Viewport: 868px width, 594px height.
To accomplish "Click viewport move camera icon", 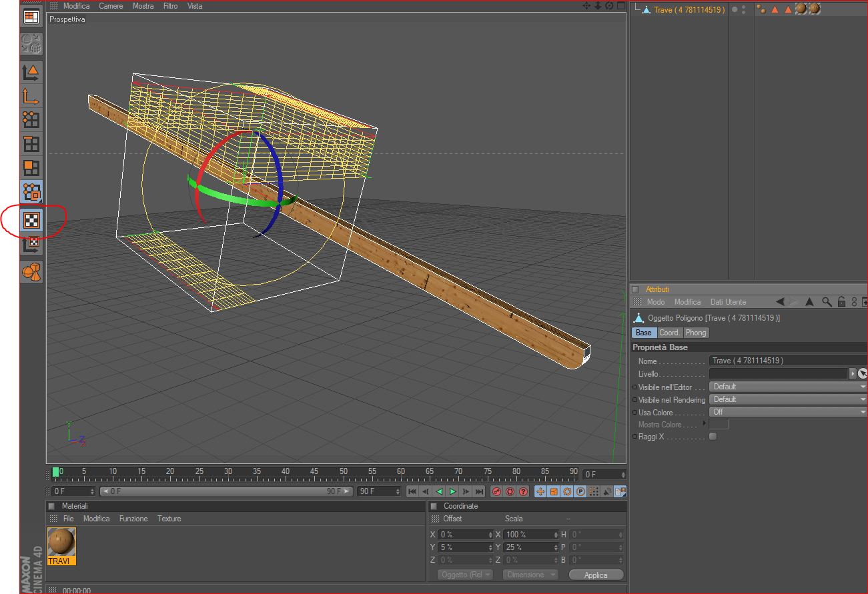I will coord(586,5).
